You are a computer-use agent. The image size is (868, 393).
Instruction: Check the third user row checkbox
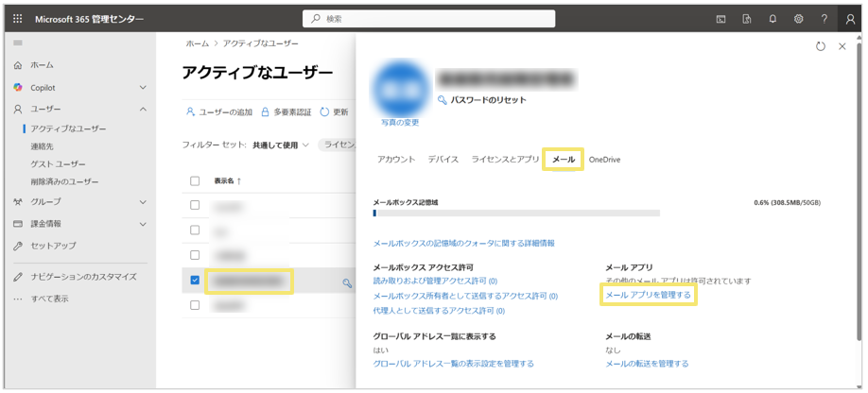(195, 255)
